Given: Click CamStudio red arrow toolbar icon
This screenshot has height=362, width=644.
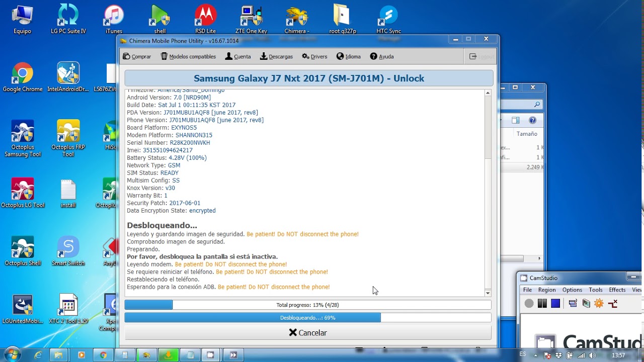Looking at the screenshot, I should coord(612,303).
